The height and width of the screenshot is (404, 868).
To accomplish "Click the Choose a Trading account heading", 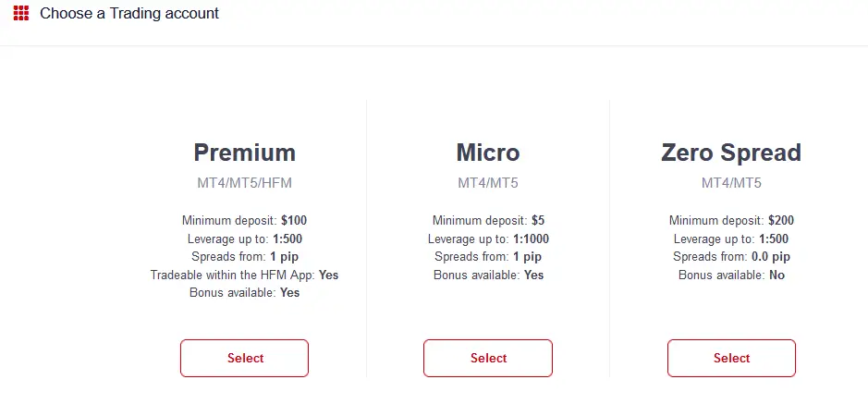I will [129, 13].
